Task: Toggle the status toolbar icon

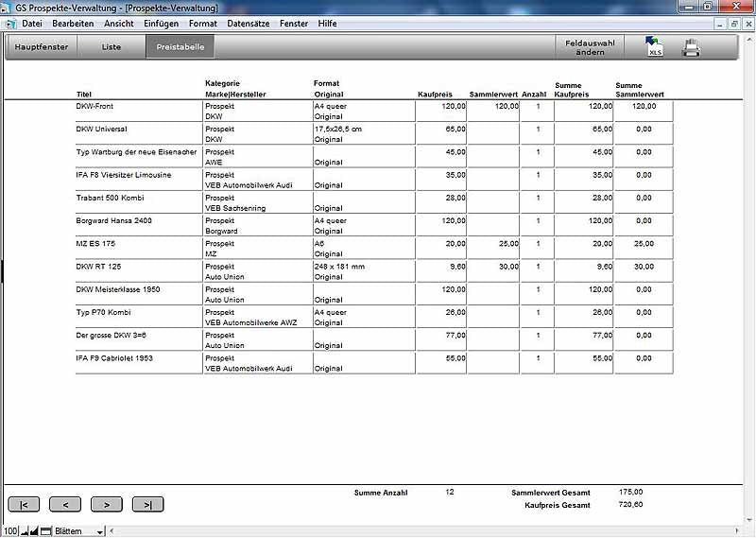Action: click(45, 531)
